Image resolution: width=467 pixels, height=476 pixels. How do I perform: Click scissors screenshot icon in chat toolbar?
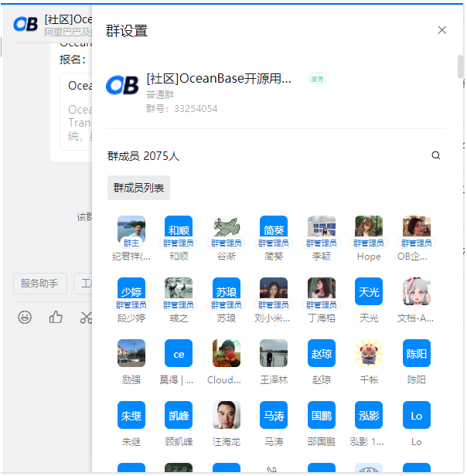pyautogui.click(x=86, y=318)
